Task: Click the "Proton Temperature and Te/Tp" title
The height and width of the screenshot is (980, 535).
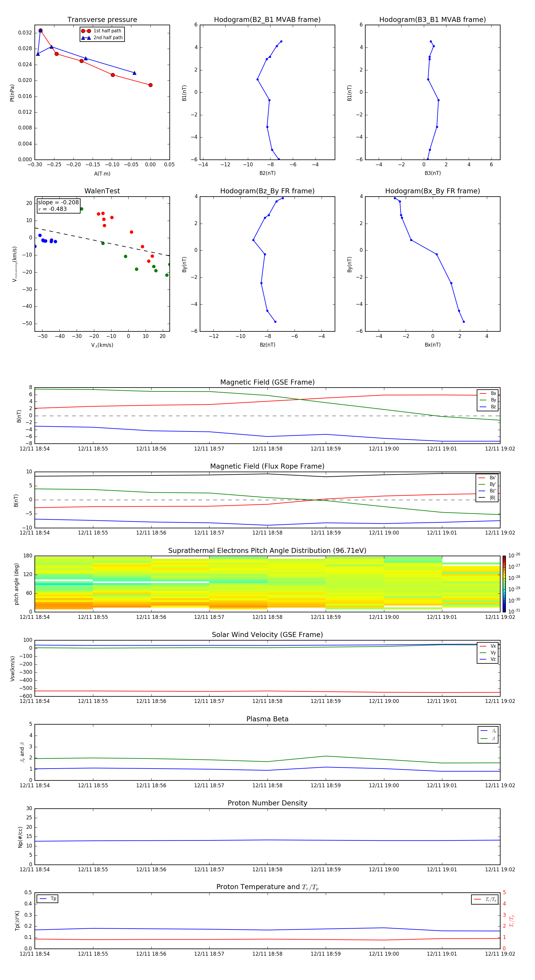Action: 267,887
